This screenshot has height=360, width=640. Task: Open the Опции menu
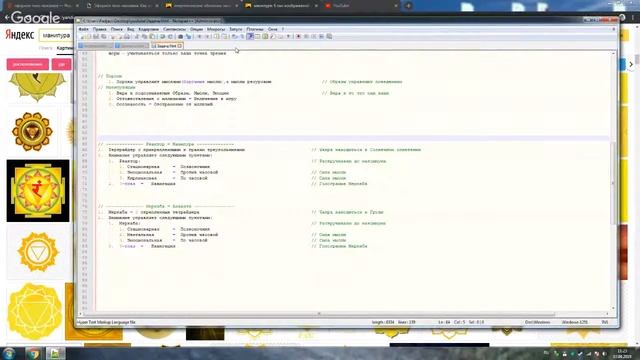196,29
